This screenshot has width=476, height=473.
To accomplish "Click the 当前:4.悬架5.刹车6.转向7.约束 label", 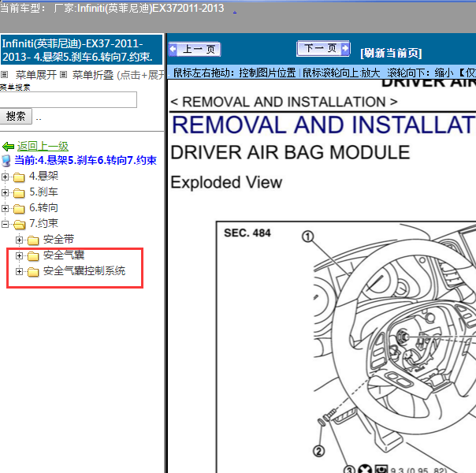I will click(85, 160).
